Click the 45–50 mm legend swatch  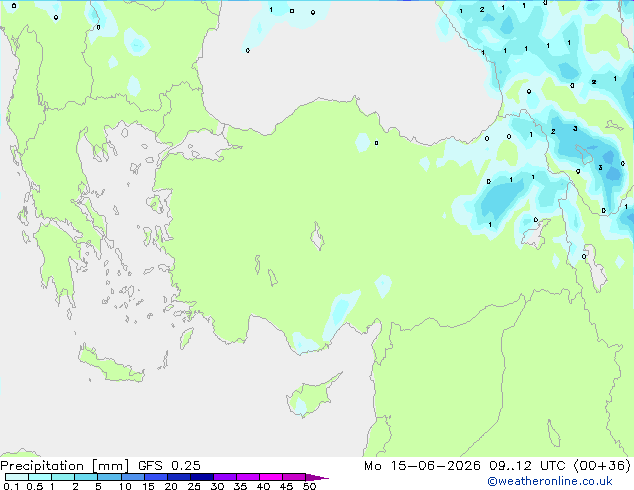point(294,477)
